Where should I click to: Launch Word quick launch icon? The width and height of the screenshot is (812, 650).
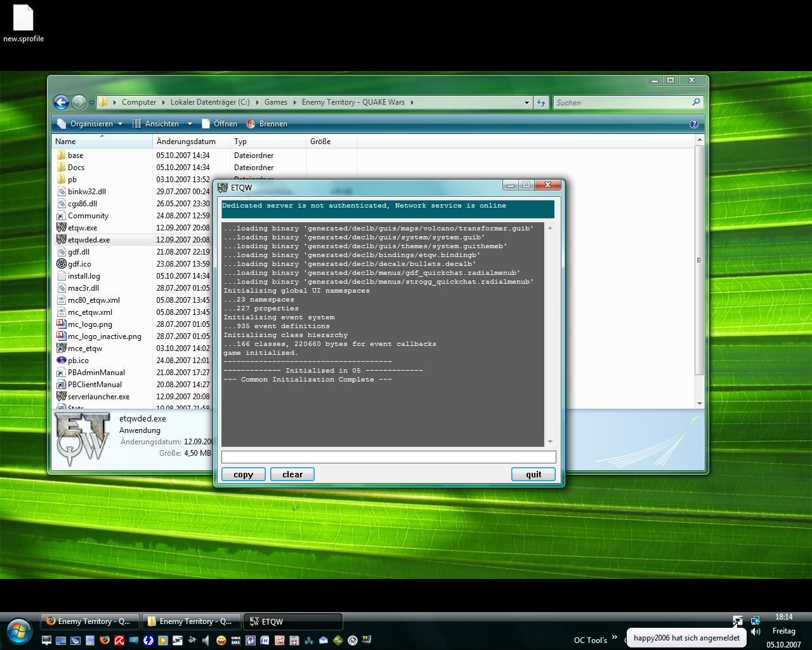tap(265, 640)
